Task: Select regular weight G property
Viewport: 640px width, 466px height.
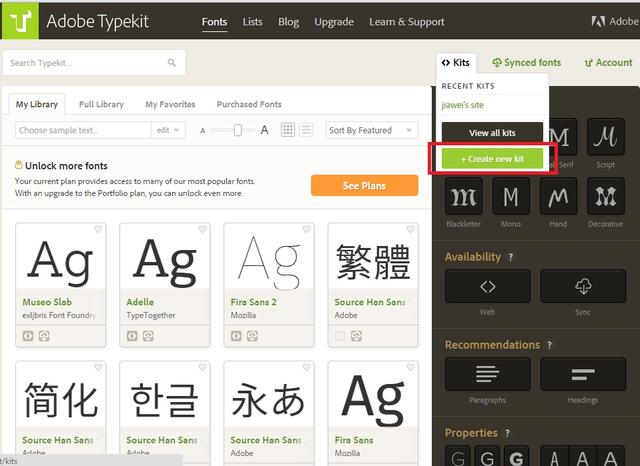Action: (x=487, y=457)
